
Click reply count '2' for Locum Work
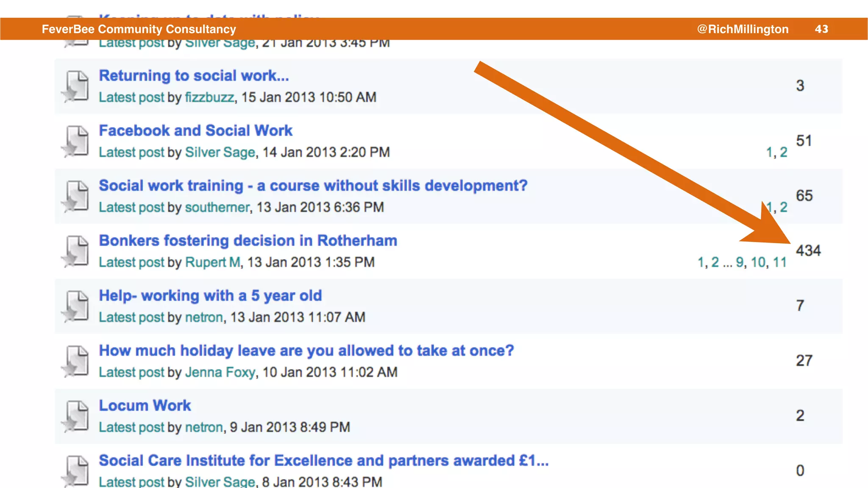point(800,416)
